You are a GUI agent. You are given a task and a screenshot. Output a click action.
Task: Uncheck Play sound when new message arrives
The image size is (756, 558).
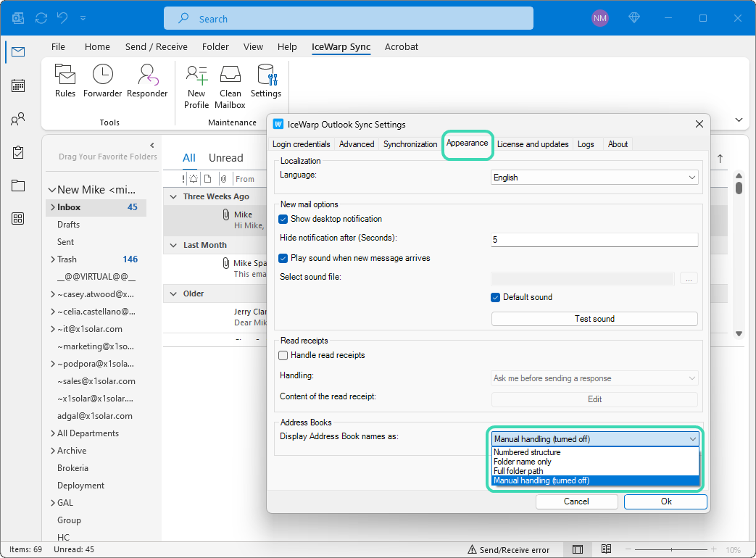pos(283,258)
